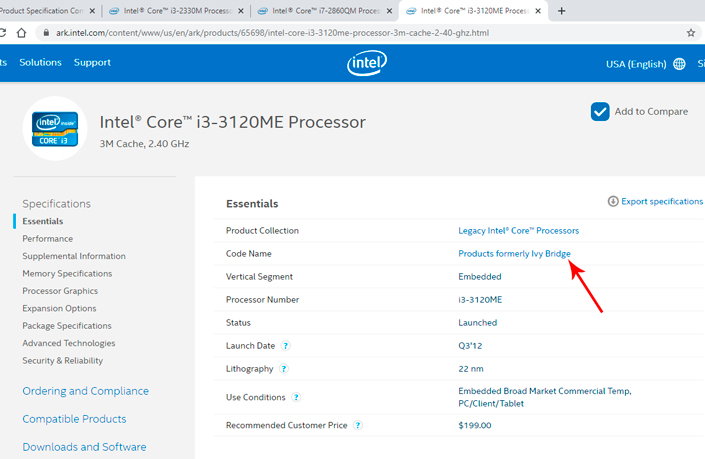705x459 pixels.
Task: Click Recommended Customer Price help icon
Action: (x=357, y=425)
